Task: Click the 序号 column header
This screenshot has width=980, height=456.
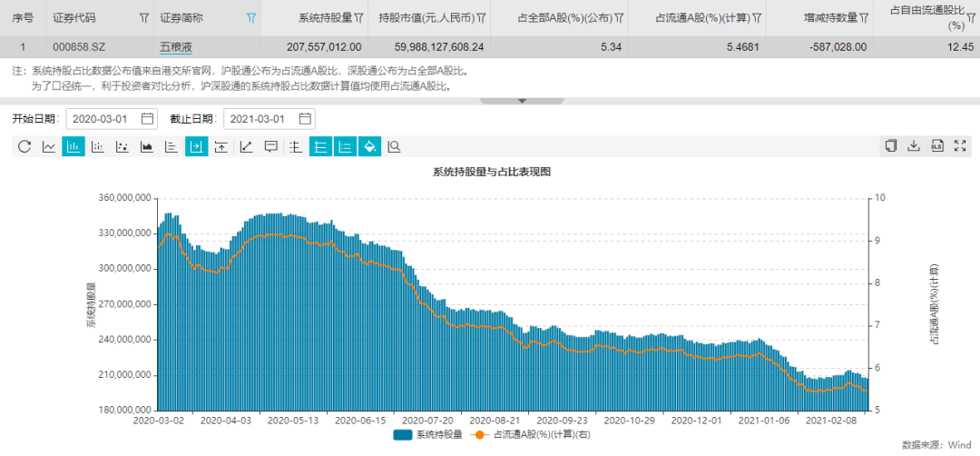Action: (x=23, y=18)
